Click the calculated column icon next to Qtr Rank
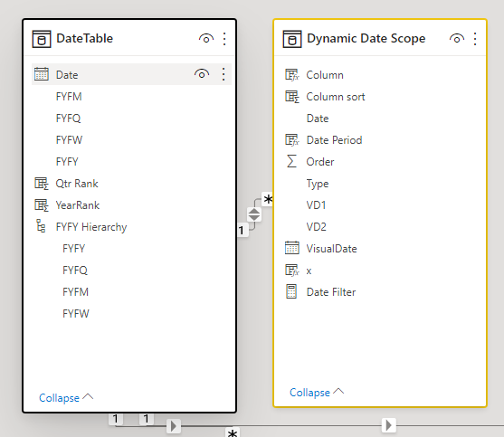 [42, 184]
